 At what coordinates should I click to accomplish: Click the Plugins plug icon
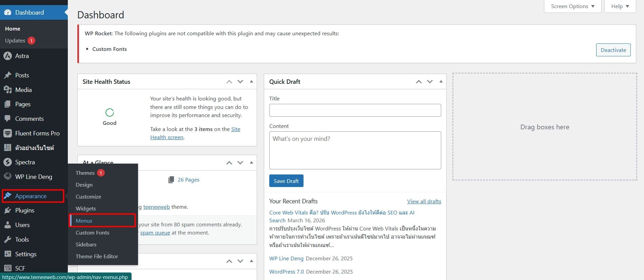pyautogui.click(x=7, y=210)
